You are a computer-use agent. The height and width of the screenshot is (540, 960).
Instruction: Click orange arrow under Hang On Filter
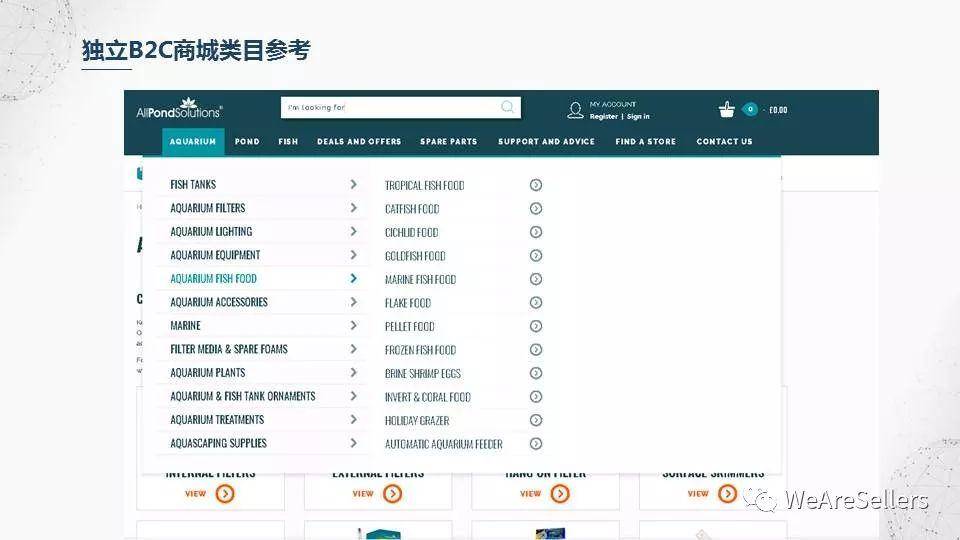[x=560, y=493]
